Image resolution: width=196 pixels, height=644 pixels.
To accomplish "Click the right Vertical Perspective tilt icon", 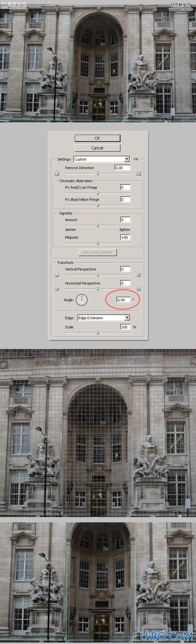I will (139, 275).
